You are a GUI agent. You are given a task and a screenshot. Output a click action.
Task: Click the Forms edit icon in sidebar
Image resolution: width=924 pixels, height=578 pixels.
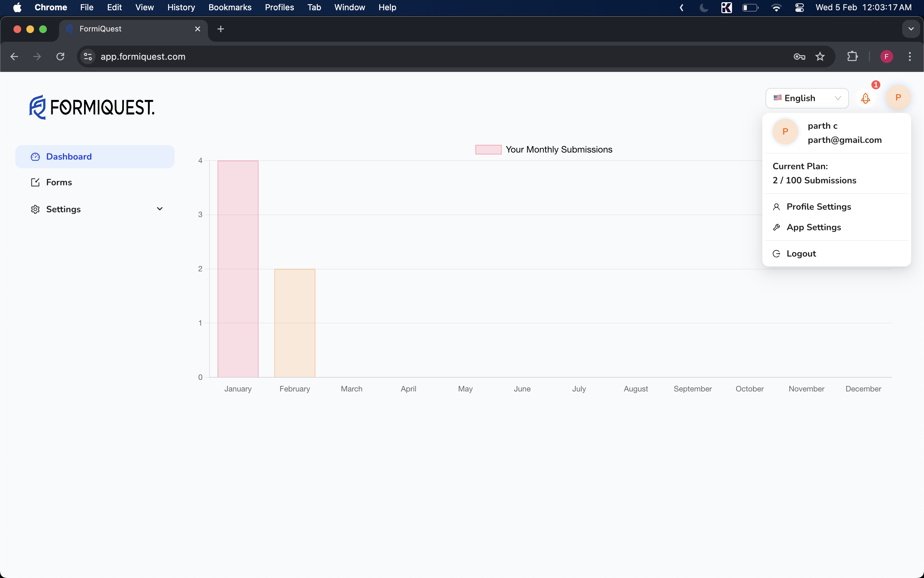(x=35, y=182)
